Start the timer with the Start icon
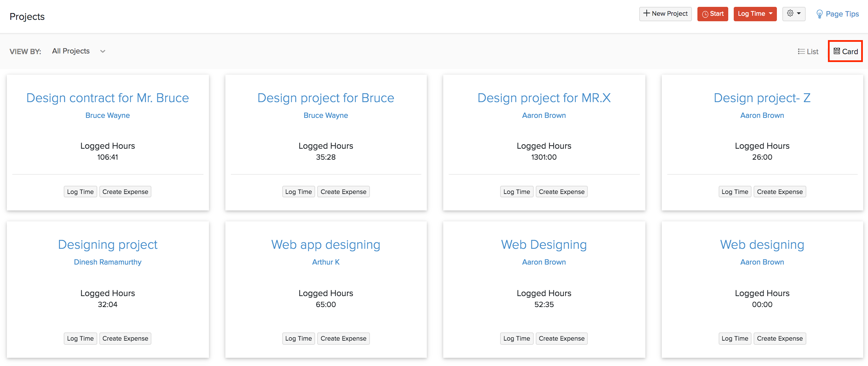The height and width of the screenshot is (366, 868). click(x=712, y=14)
